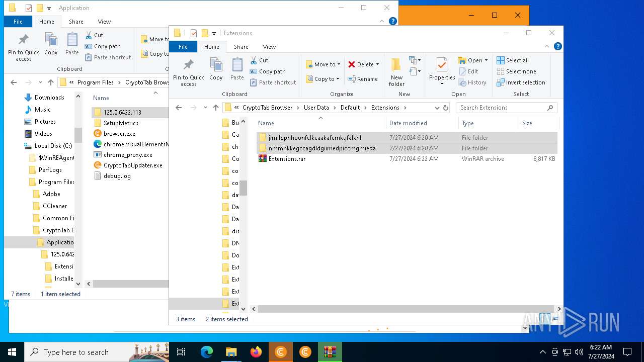Click User Data in the address breadcrumb
644x362 pixels.
coord(316,108)
